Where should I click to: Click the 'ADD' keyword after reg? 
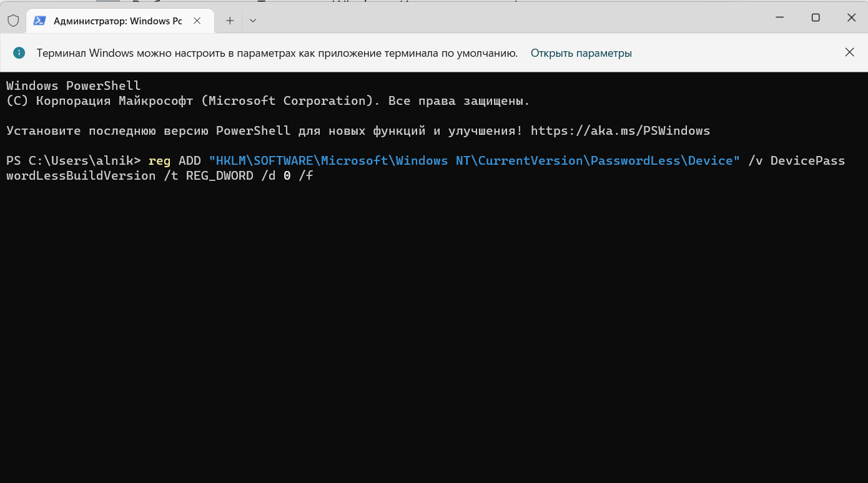[190, 160]
